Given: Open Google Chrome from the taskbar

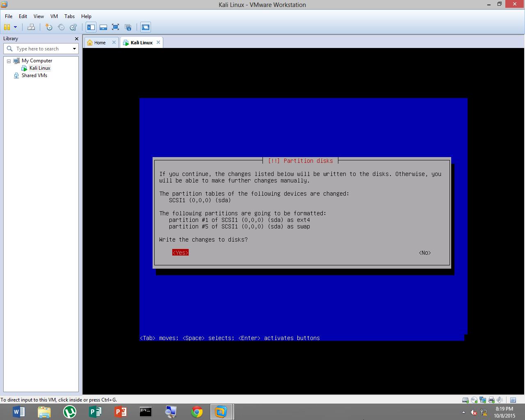Looking at the screenshot, I should (197, 411).
